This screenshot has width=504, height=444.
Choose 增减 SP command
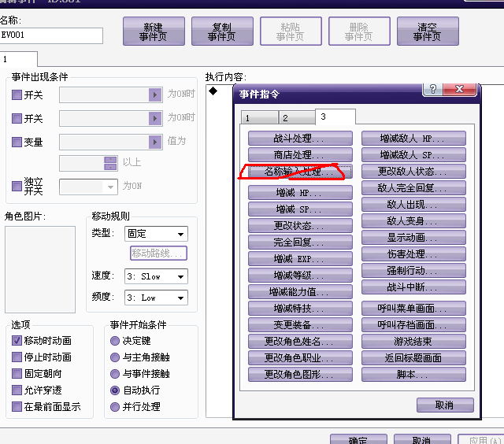point(300,209)
